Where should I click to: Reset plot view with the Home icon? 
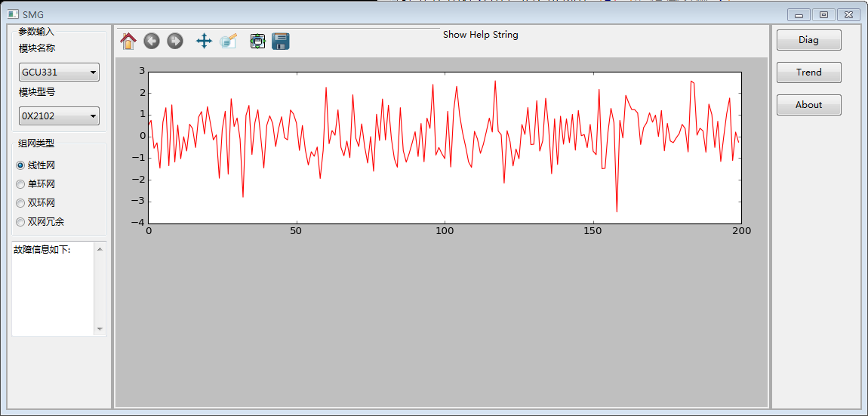(x=128, y=41)
